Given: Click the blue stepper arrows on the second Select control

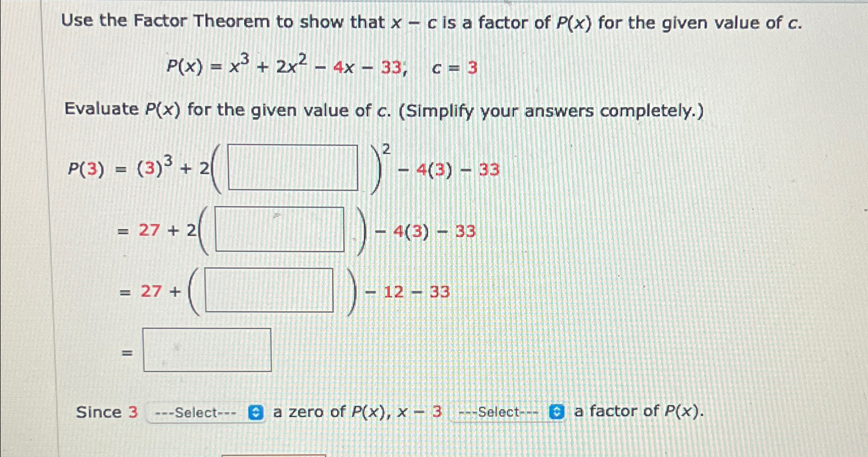Looking at the screenshot, I should coord(557,412).
